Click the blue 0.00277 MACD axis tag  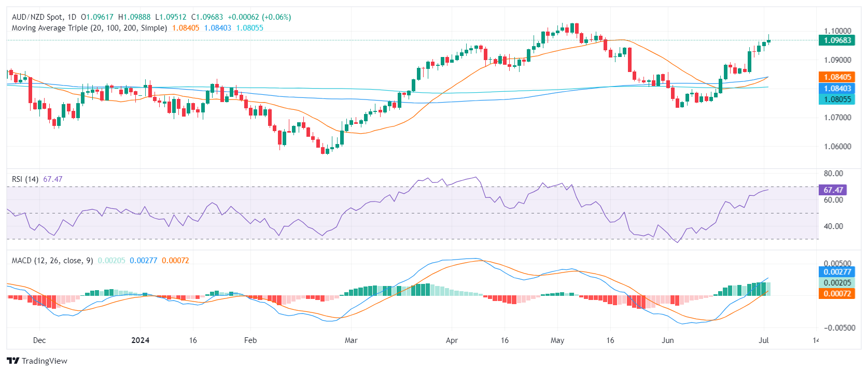(x=837, y=271)
